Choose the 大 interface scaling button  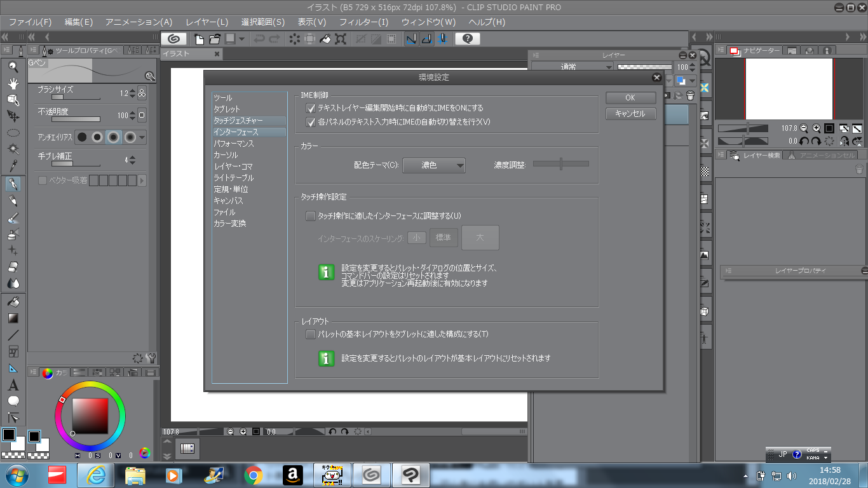click(480, 238)
